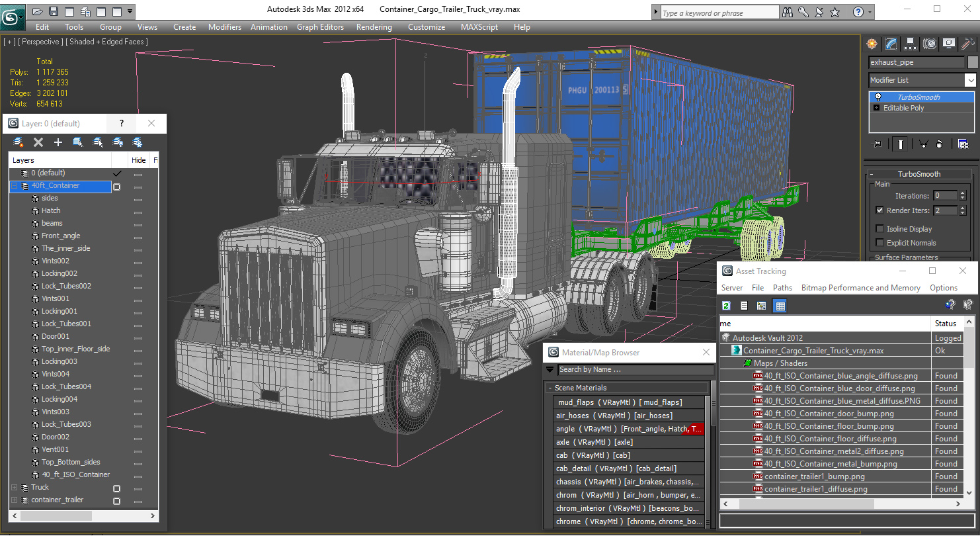Screen dimensions: 980x536
Task: Open the Utilities hammer panel tab
Action: pos(968,44)
